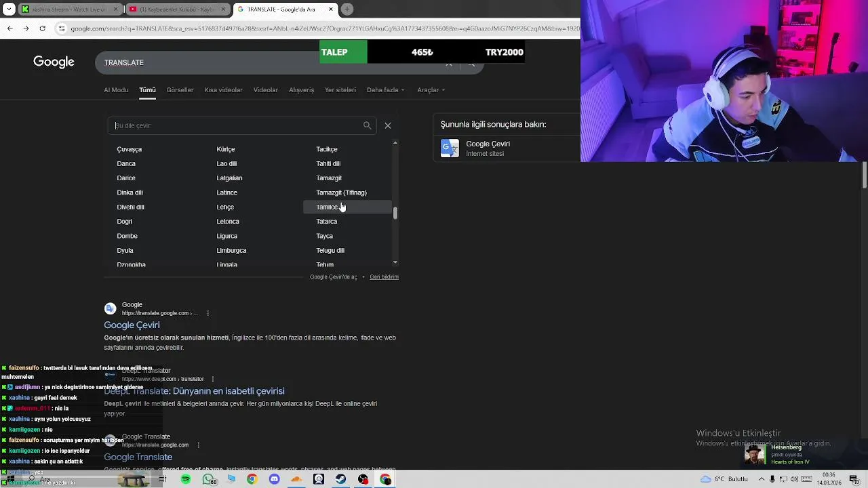The width and height of the screenshot is (868, 488).
Task: Open the Google Translate result title
Action: (x=138, y=457)
